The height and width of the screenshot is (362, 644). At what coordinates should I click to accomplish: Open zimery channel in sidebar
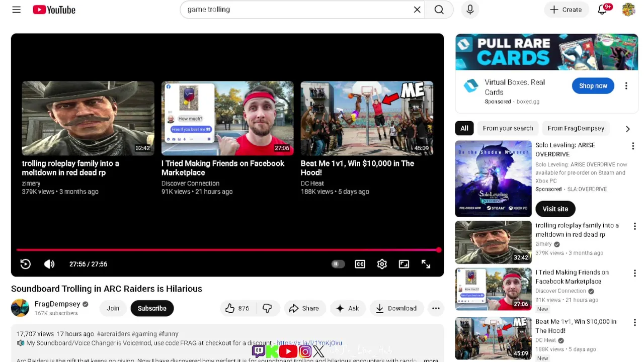pyautogui.click(x=543, y=244)
